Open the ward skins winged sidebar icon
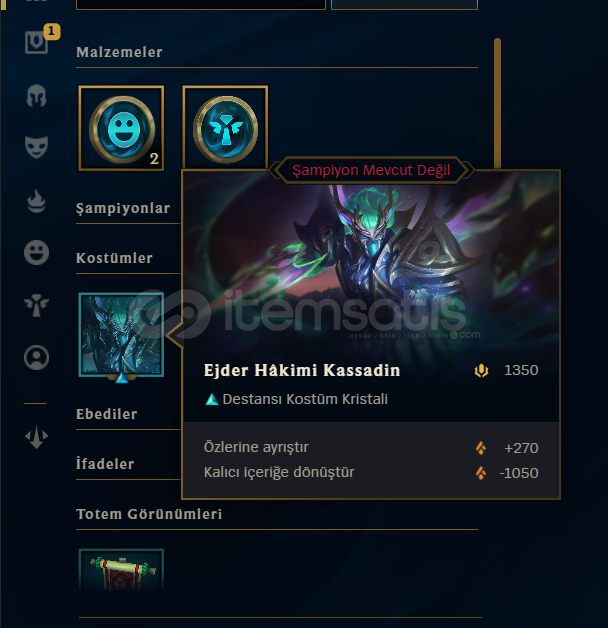Image resolution: width=608 pixels, height=628 pixels. [36, 305]
